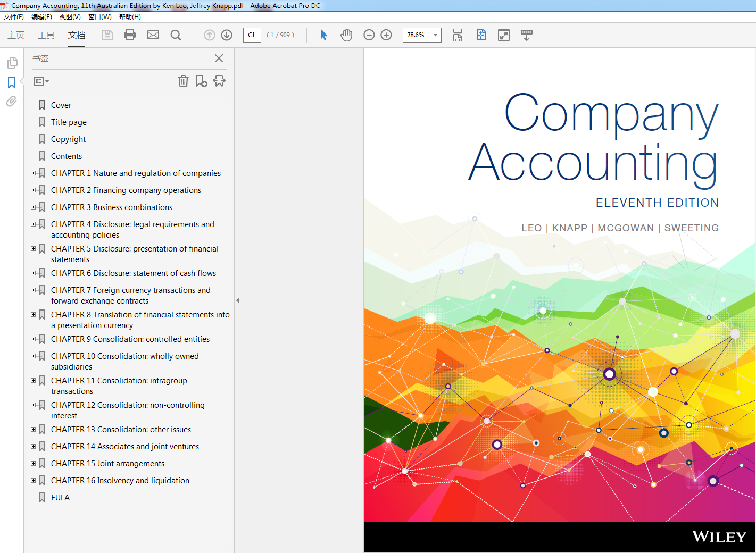Go to CHAPTER 10 wholly owned subsidiaries
756x553 pixels.
[x=125, y=362]
